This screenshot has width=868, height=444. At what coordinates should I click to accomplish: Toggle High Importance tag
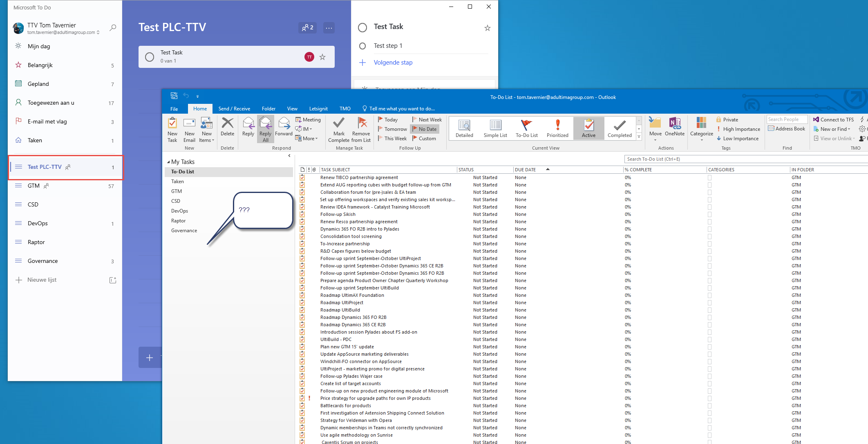(738, 129)
